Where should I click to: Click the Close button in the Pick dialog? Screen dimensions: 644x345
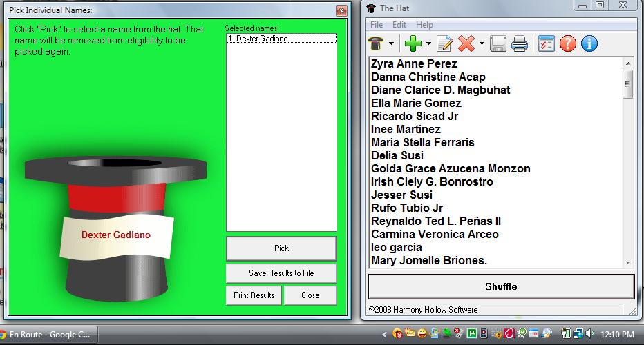point(310,295)
